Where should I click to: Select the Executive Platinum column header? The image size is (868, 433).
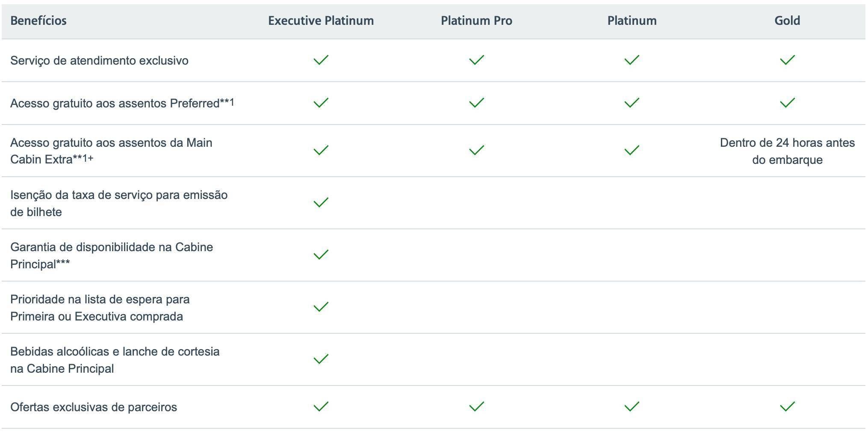click(x=321, y=21)
